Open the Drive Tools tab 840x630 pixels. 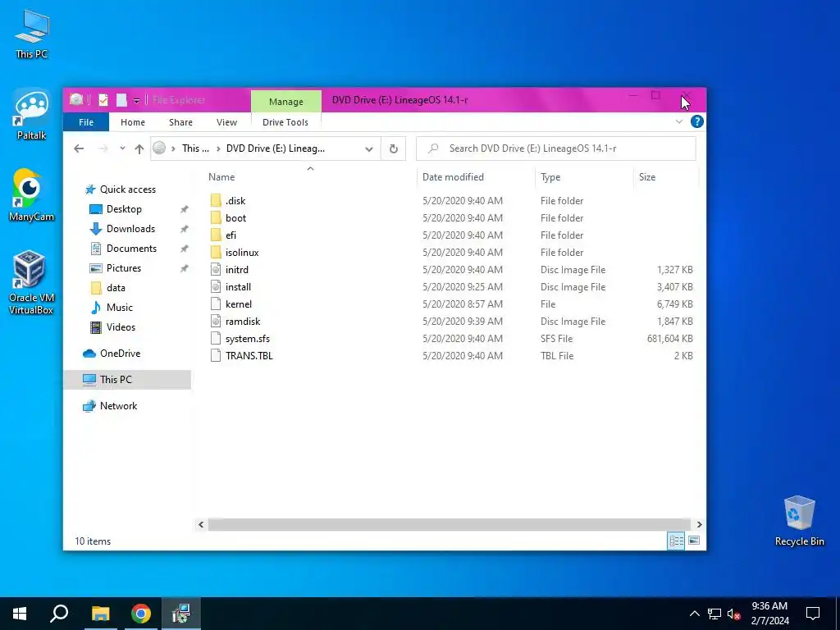click(285, 122)
